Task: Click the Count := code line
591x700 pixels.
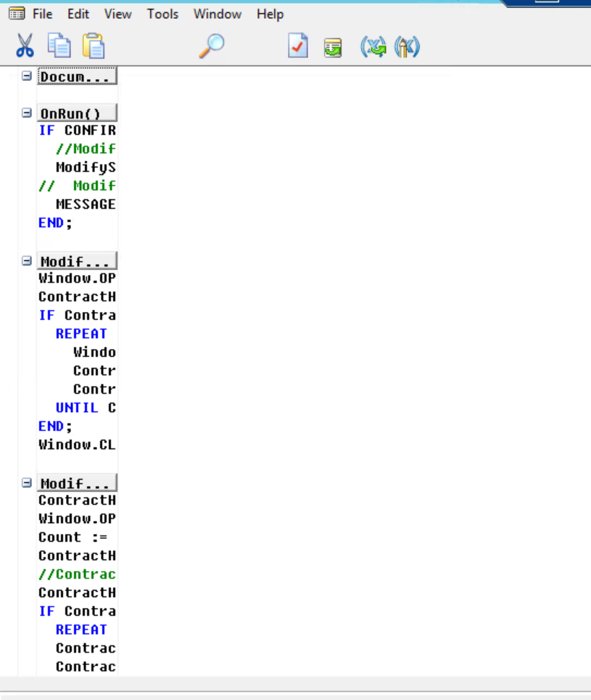Action: pyautogui.click(x=73, y=537)
